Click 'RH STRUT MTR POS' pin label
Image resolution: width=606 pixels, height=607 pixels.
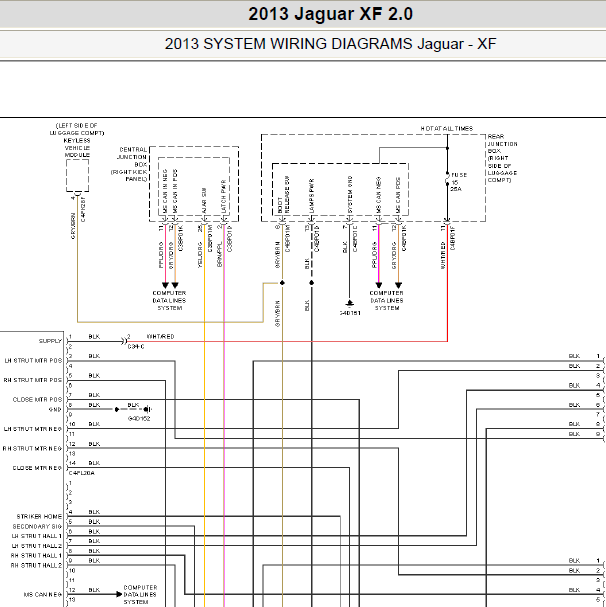click(x=33, y=380)
